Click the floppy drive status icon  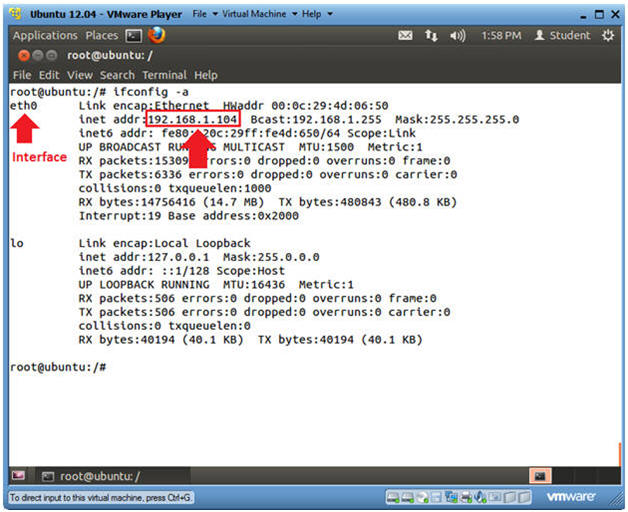pyautogui.click(x=436, y=497)
